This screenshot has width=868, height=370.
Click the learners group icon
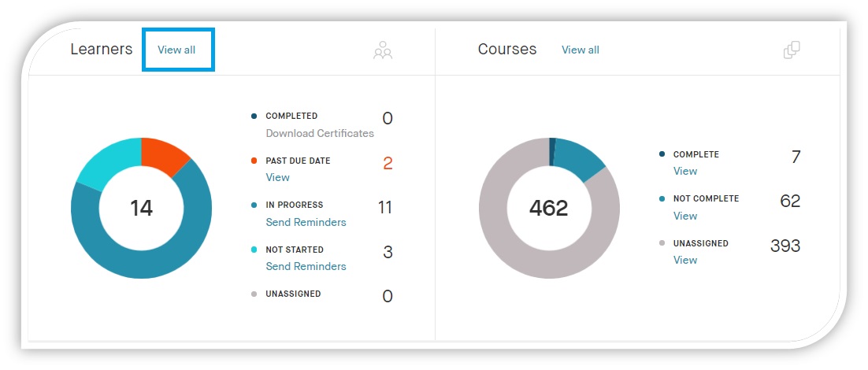click(383, 50)
